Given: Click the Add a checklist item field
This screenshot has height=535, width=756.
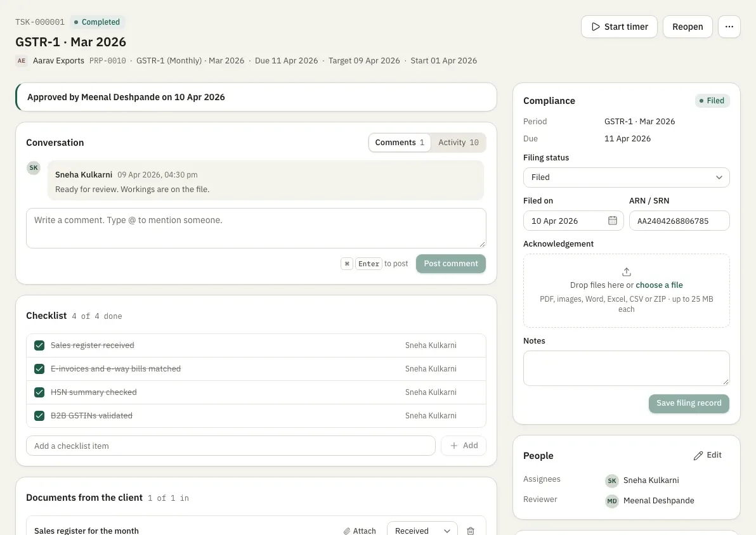Looking at the screenshot, I should (x=230, y=446).
